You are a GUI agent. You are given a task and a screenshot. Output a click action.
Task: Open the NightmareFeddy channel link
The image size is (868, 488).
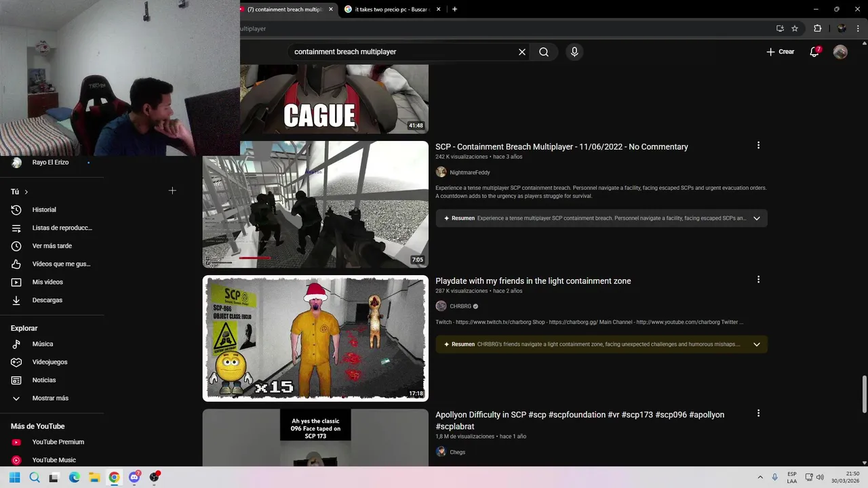click(469, 172)
